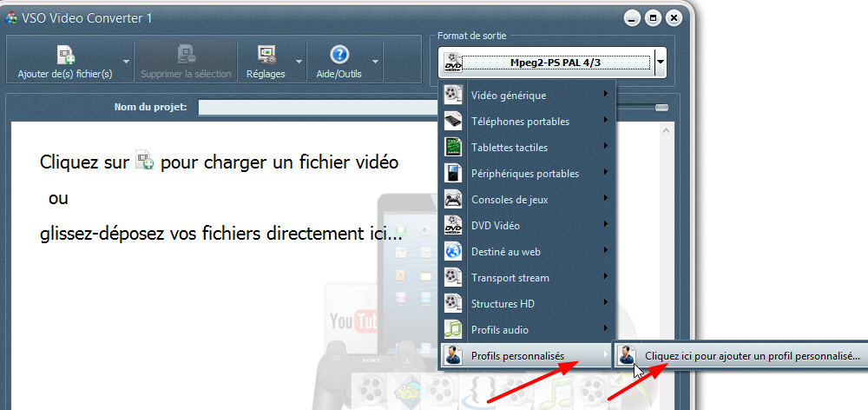Click the Téléphones portables phone icon
The height and width of the screenshot is (410, 868).
point(453,122)
